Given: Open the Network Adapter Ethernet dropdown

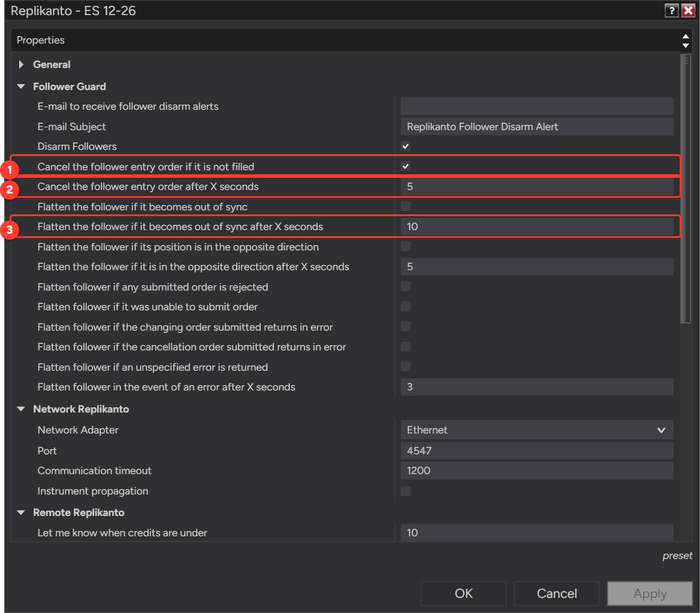Looking at the screenshot, I should pyautogui.click(x=537, y=430).
